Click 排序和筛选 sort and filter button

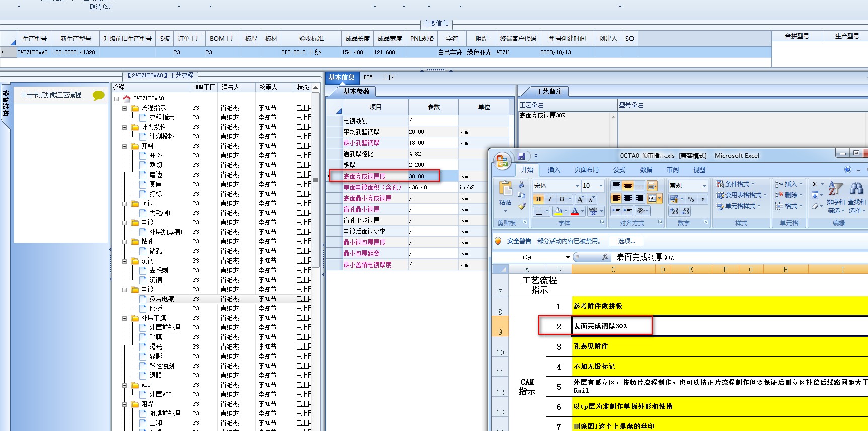836,197
